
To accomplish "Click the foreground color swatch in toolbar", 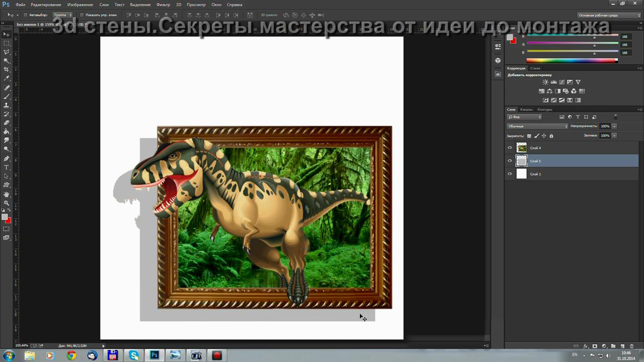I will click(5, 218).
